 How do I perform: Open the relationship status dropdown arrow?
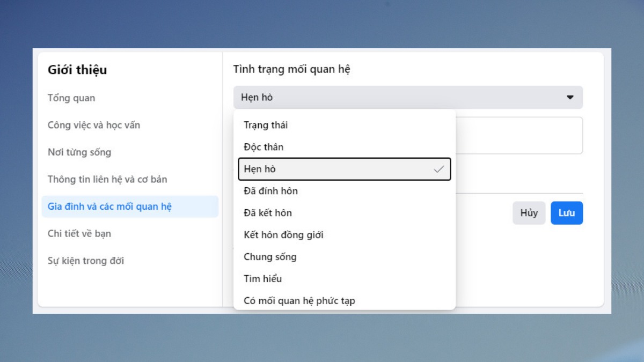(569, 98)
